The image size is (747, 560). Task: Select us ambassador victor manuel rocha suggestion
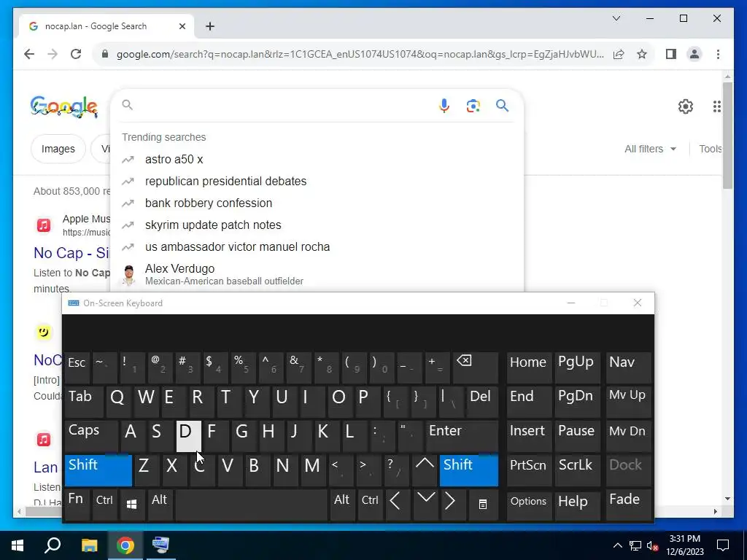pyautogui.click(x=317, y=246)
